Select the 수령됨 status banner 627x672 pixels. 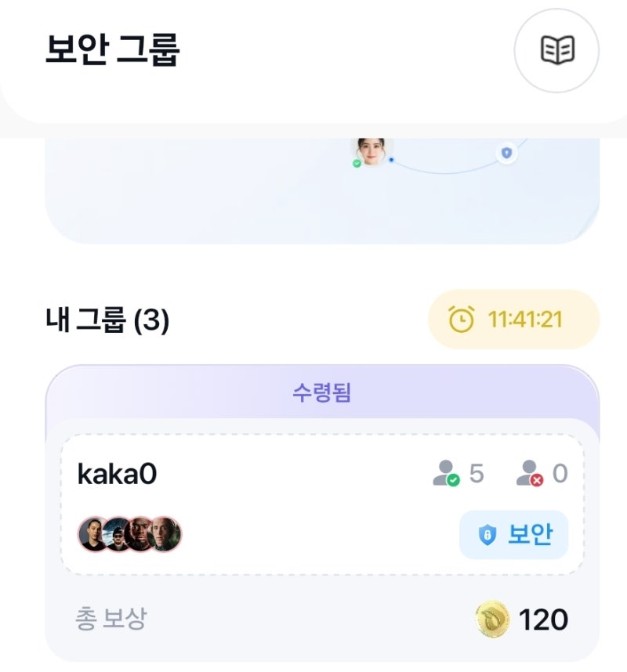(321, 392)
